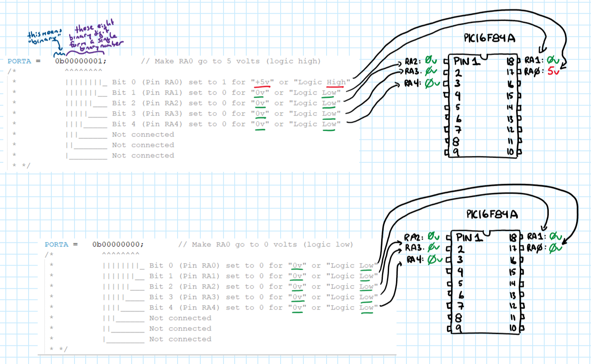Click pin number 18 on the bottom chip
591x364 pixels.
click(x=513, y=238)
